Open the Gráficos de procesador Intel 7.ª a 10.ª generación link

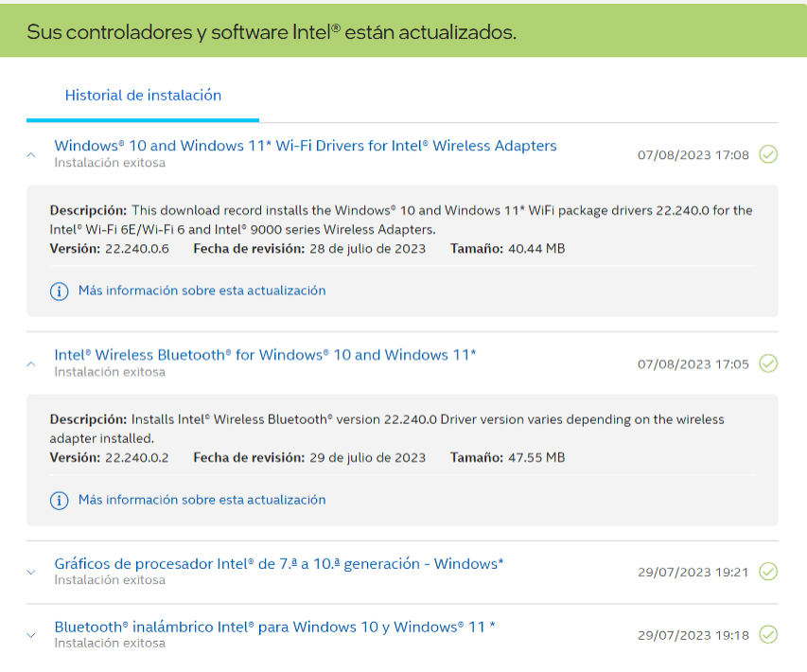pos(279,564)
